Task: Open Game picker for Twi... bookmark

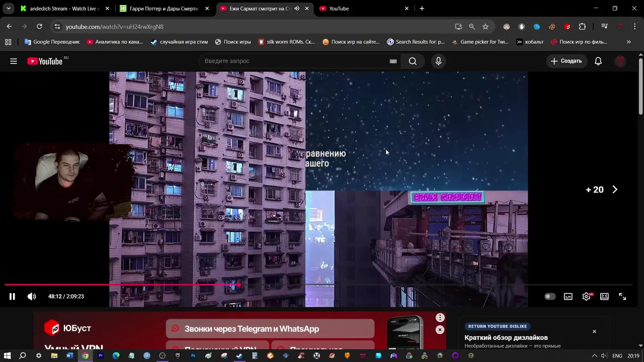Action: coord(480,42)
